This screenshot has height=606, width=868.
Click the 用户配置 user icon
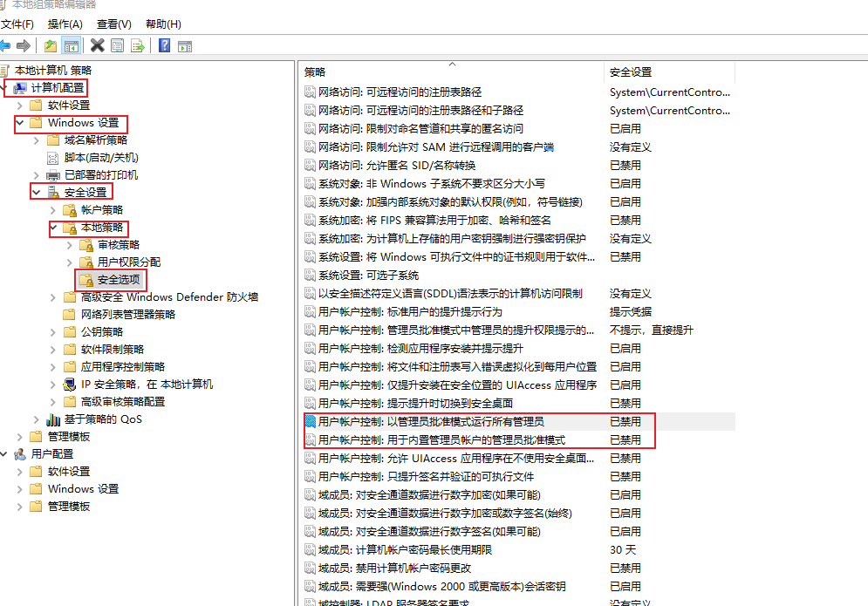[20, 454]
